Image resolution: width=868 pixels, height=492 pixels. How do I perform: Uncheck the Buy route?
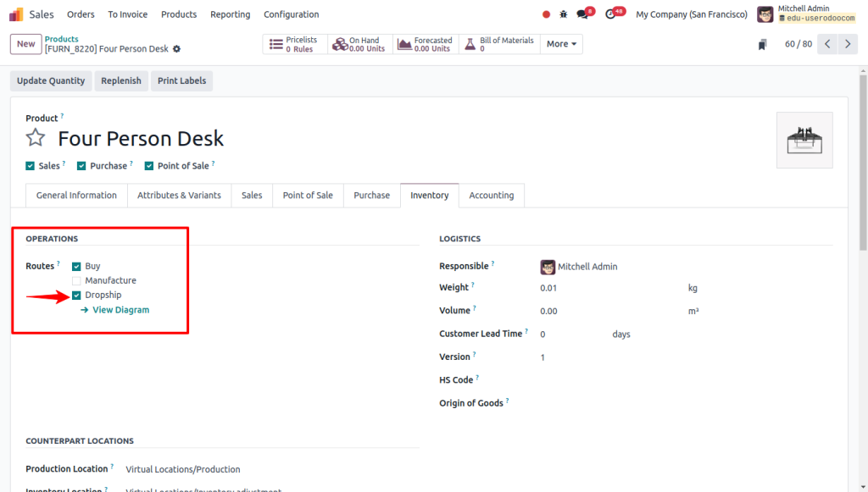(x=76, y=267)
